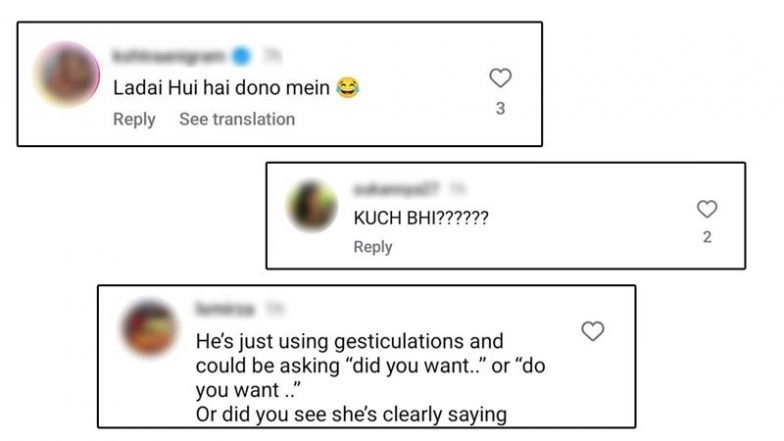Click the username above "Ladai Hui hai dono mein"

pos(169,57)
